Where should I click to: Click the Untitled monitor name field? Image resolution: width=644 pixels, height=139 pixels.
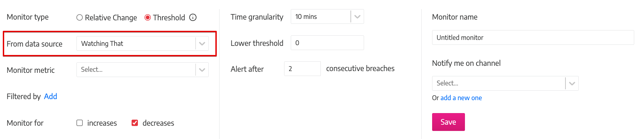533,37
